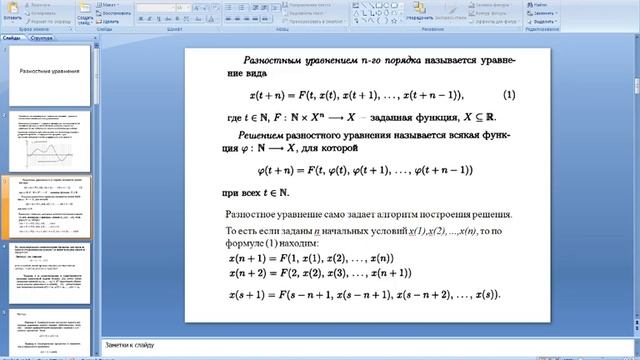The height and width of the screenshot is (360, 640).
Task: Open the Replace (Заменить) dropdown
Action: click(x=542, y=13)
